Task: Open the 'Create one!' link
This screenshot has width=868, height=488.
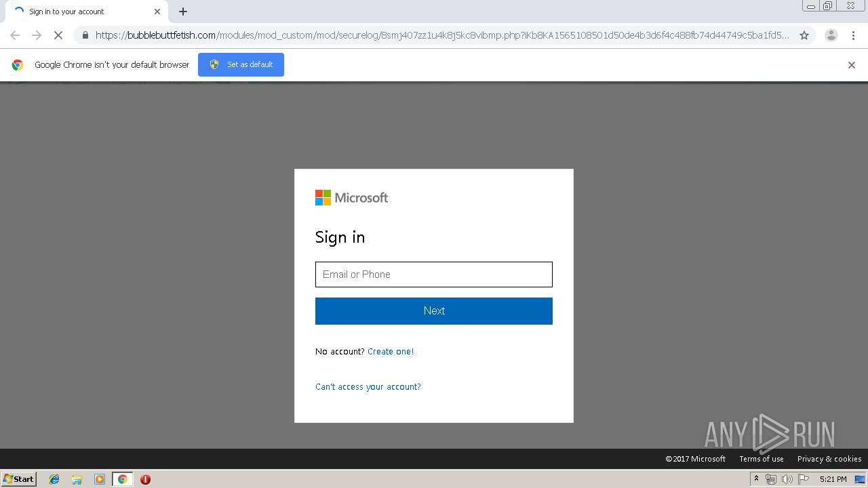Action: [391, 351]
